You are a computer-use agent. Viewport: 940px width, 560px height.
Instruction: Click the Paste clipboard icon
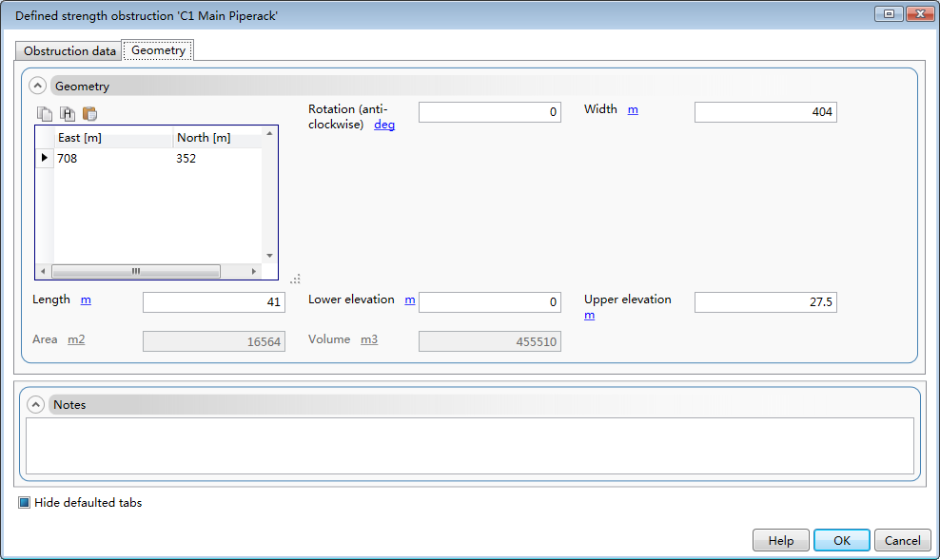90,114
